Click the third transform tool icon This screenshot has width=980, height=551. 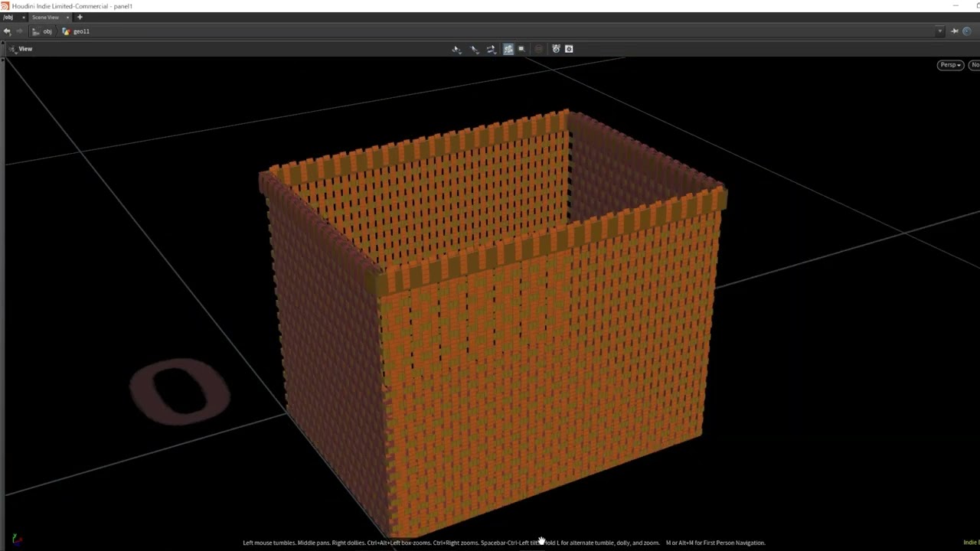(x=491, y=49)
